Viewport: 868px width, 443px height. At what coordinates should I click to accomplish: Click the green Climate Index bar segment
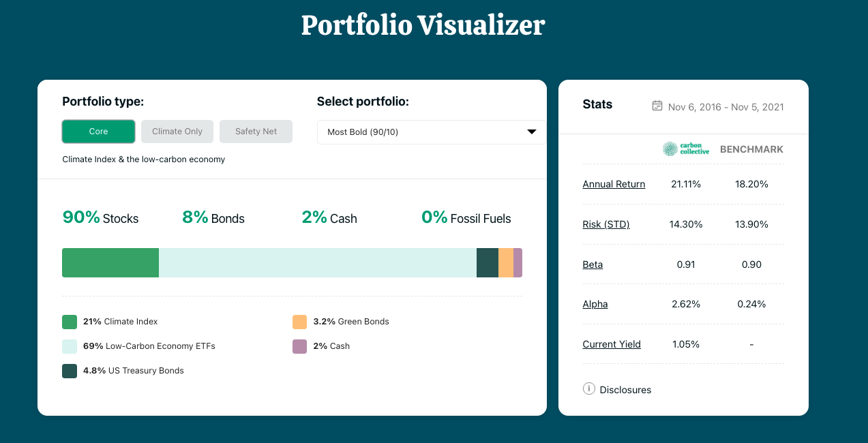click(x=110, y=262)
